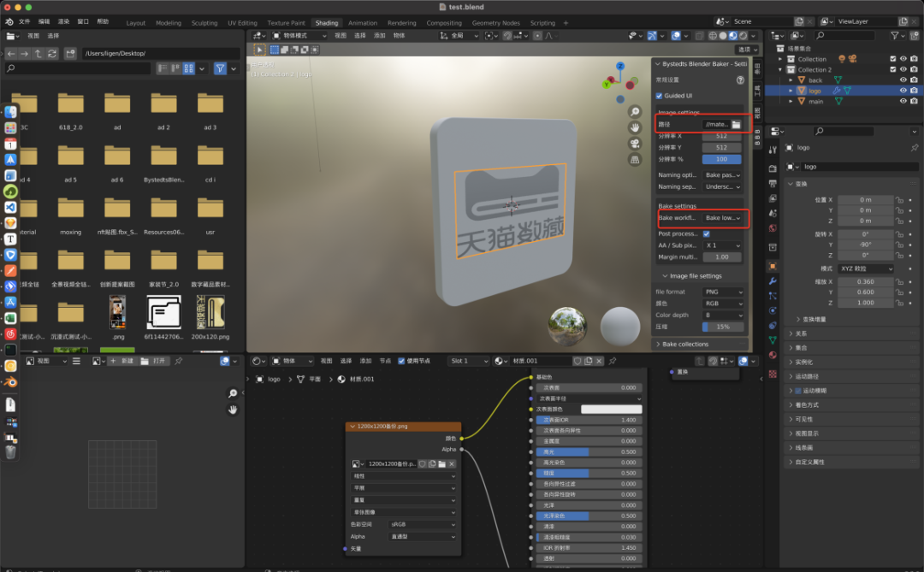Adjust the 糙度 roughness 0.500 slider
The width and height of the screenshot is (924, 572).
587,473
